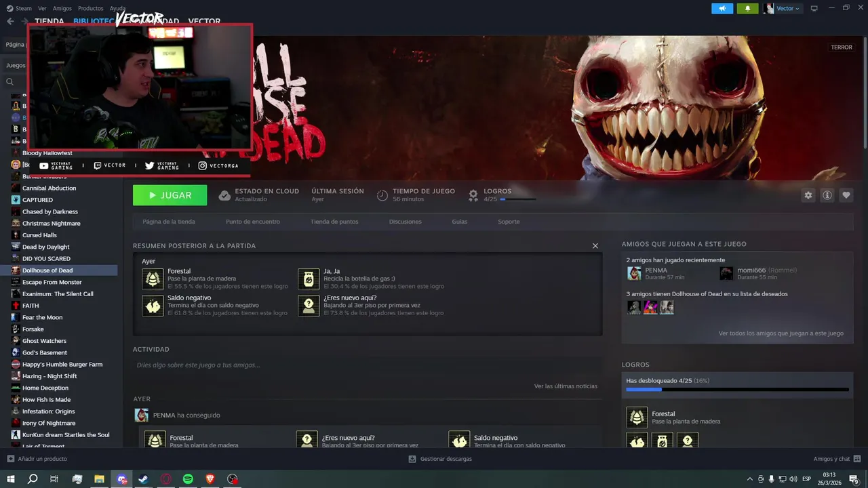The image size is (868, 488).
Task: Open taskbar volume control
Action: point(793,479)
